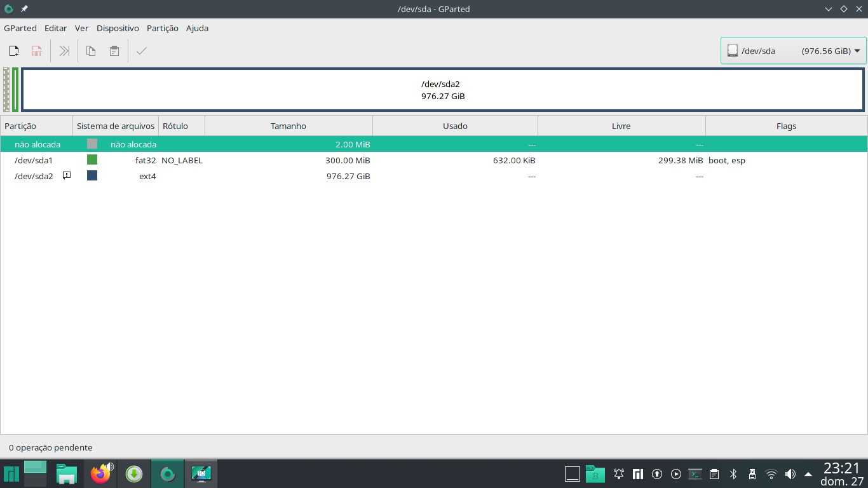The width and height of the screenshot is (868, 488).
Task: Click the Copy partition toolbar icon
Action: coord(91,51)
